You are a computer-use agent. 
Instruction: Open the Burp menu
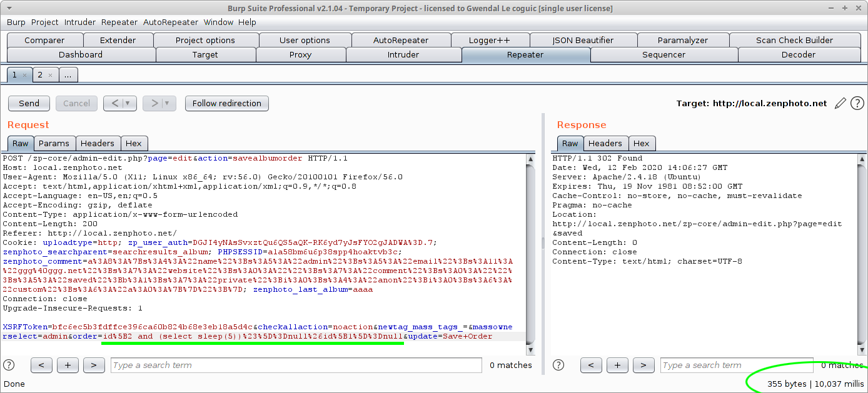tap(16, 22)
